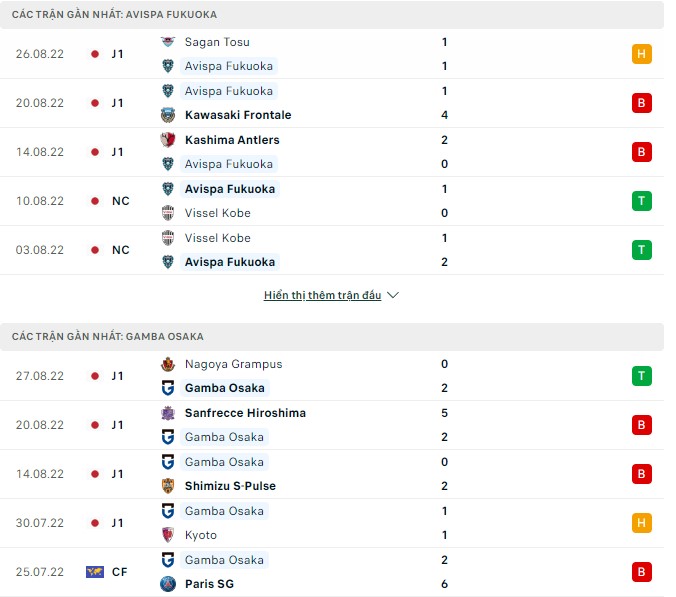Click the Kashima Antlers club crest
Screen dimensions: 676x597
pos(168,140)
